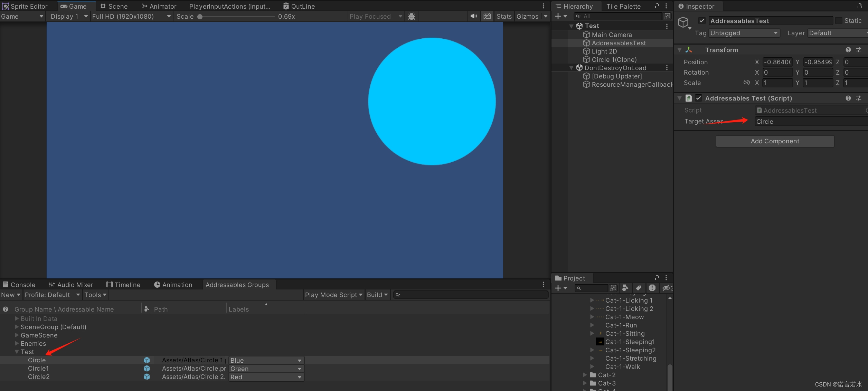This screenshot has width=868, height=391.
Task: Toggle the keyboard shortcuts icon beside Stats
Action: click(487, 16)
